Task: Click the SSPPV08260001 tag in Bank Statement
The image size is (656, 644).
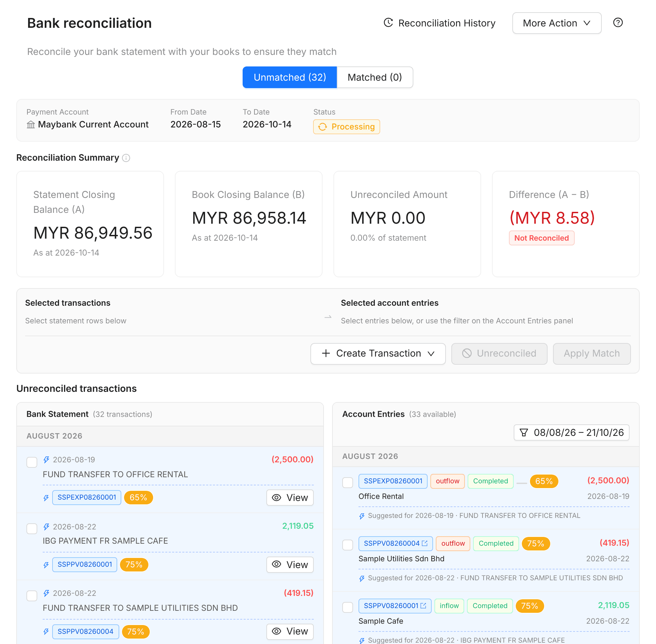Action: (85, 565)
